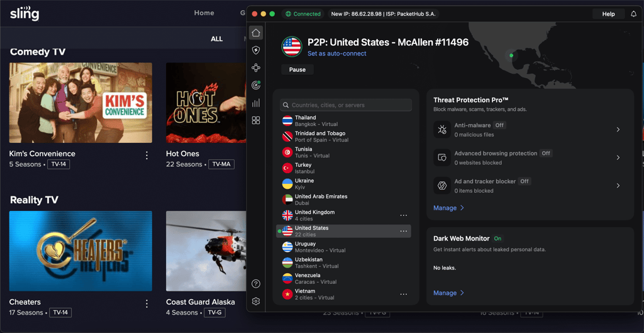The image size is (644, 333).
Task: Open statistics bars sidebar icon
Action: coord(256,103)
